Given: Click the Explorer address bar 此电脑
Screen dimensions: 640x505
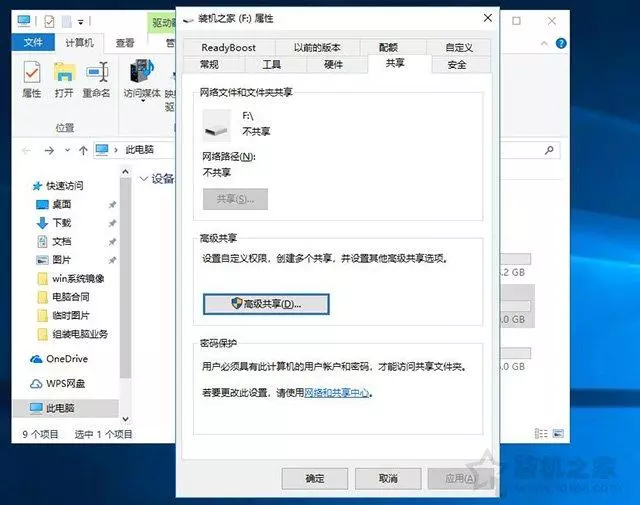Looking at the screenshot, I should (139, 150).
